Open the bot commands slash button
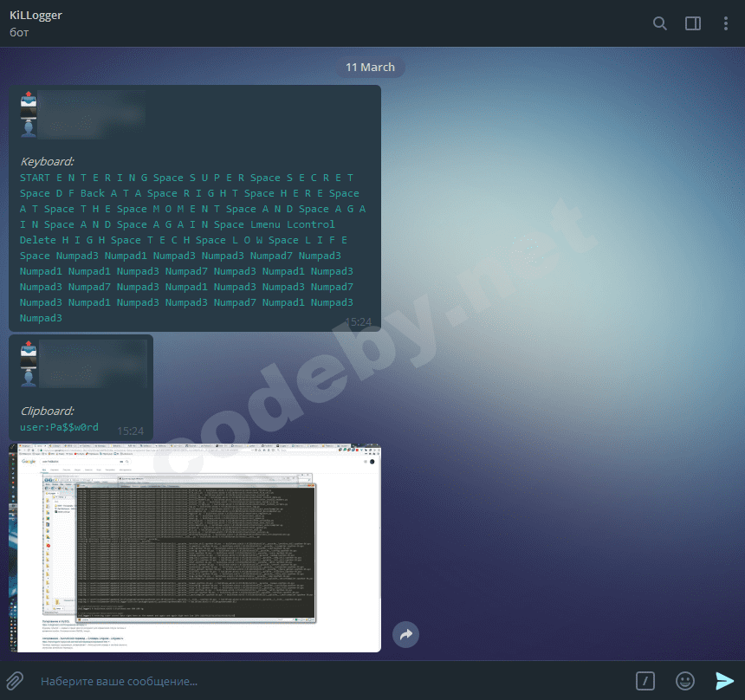This screenshot has height=700, width=745. (x=645, y=681)
